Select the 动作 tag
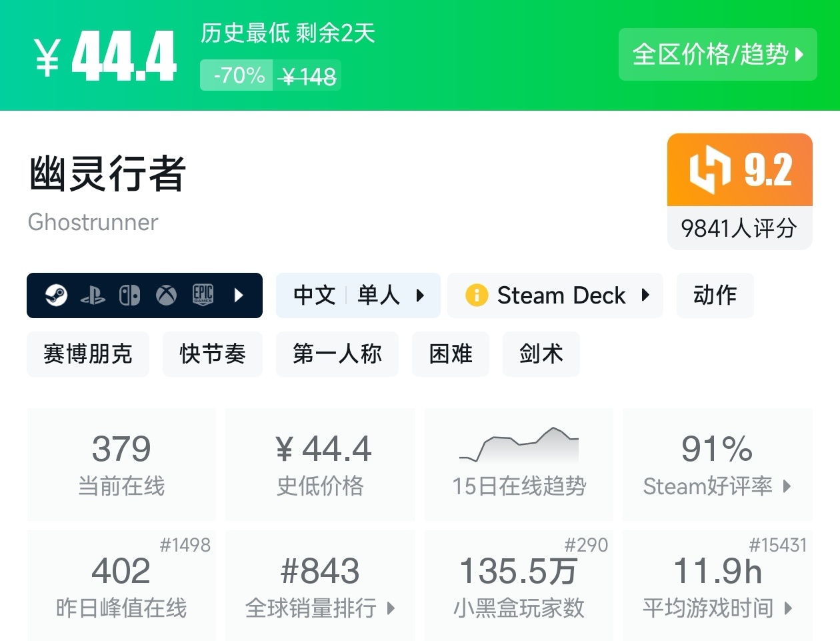The image size is (840, 641). pos(715,295)
